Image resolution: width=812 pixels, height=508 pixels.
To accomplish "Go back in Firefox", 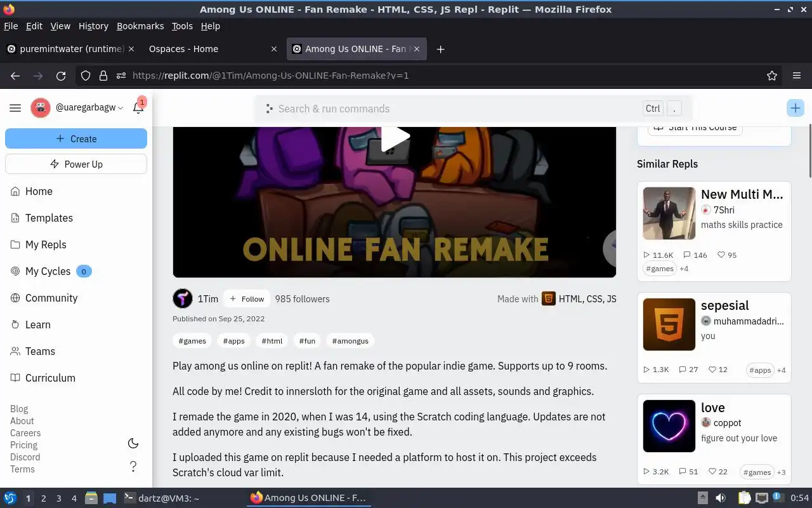I will 15,76.
